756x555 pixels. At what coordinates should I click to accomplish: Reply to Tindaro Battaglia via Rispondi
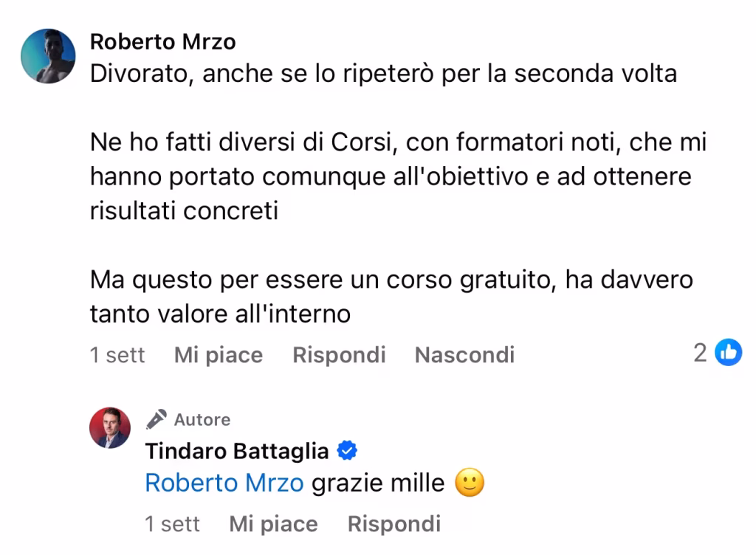coord(394,524)
